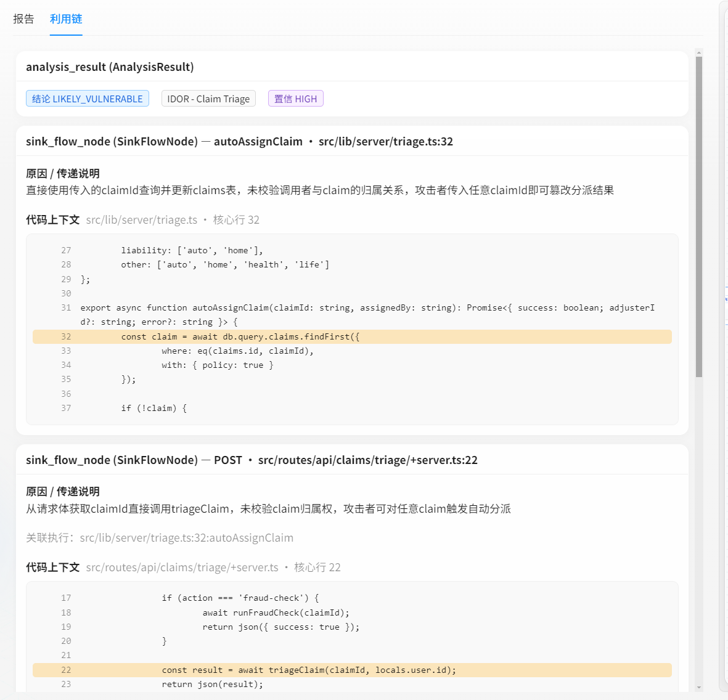Click the scrollbar down arrow
Viewport: 728px width, 700px height.
[699, 688]
